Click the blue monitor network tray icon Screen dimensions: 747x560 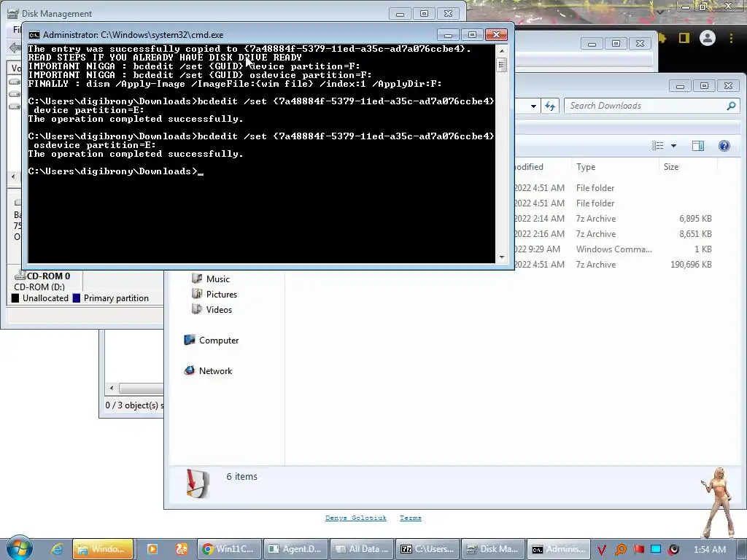pyautogui.click(x=656, y=550)
